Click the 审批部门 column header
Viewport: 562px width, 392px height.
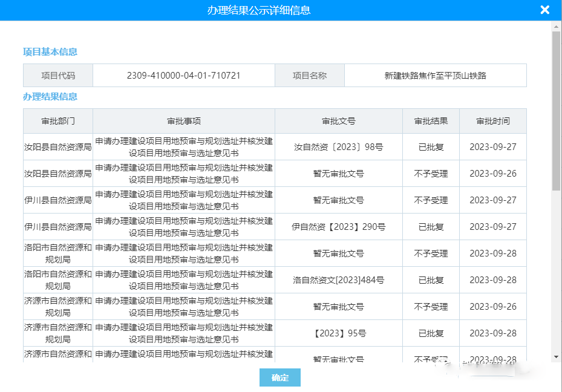click(58, 121)
